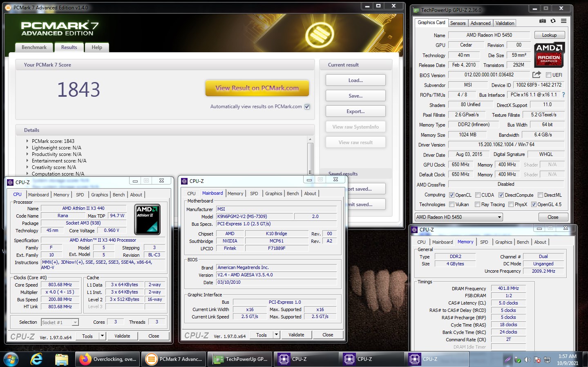Image resolution: width=588 pixels, height=367 pixels.
Task: Open Tools dropdown arrow in CPU-Z processor window
Action: pos(102,336)
